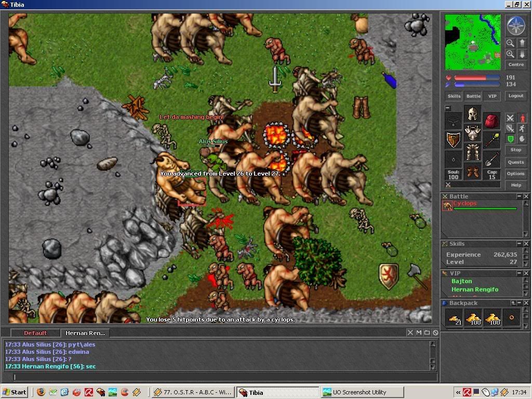Screen dimensions: 532x399
Task: Minimize the VIP panel
Action: click(x=519, y=273)
